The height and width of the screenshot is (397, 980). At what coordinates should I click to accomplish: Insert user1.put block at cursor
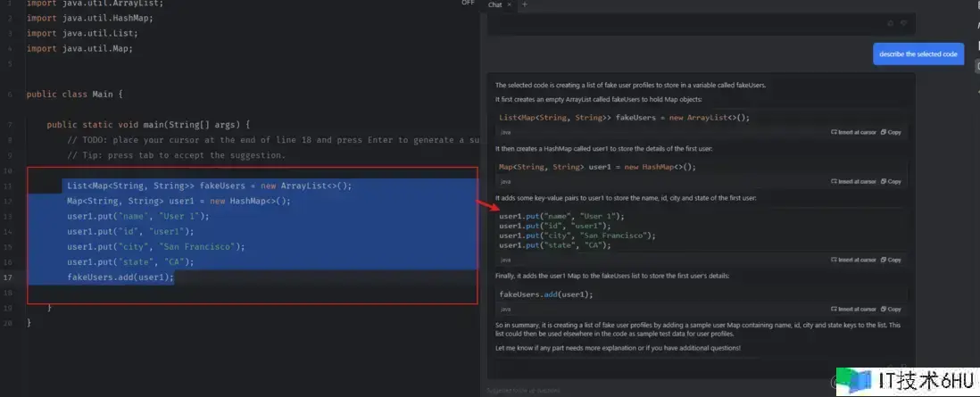click(x=853, y=260)
